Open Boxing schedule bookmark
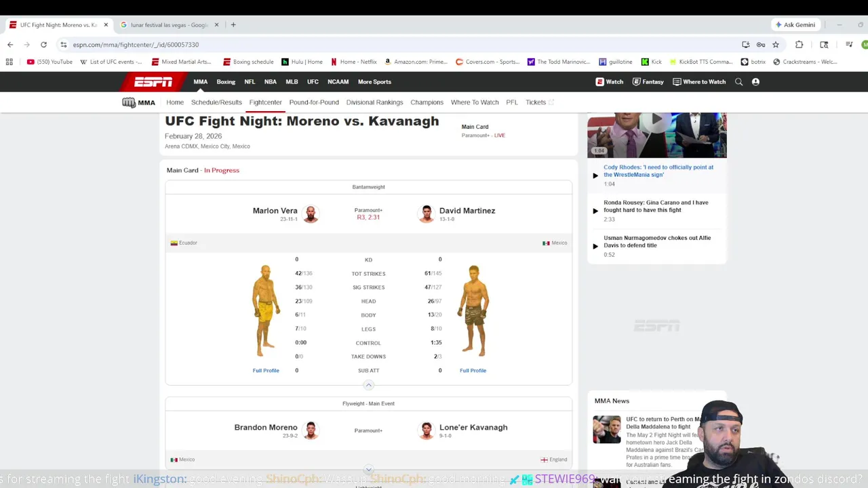Screen dimensions: 868x488 [248, 62]
